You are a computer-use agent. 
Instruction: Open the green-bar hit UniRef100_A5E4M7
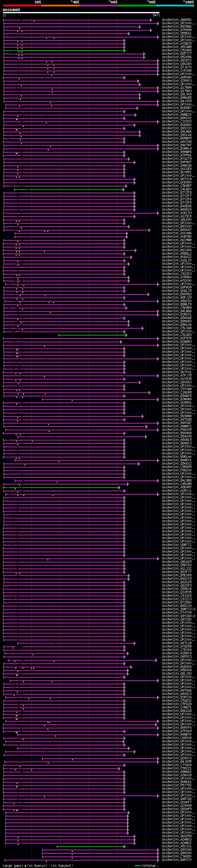pos(177,487)
